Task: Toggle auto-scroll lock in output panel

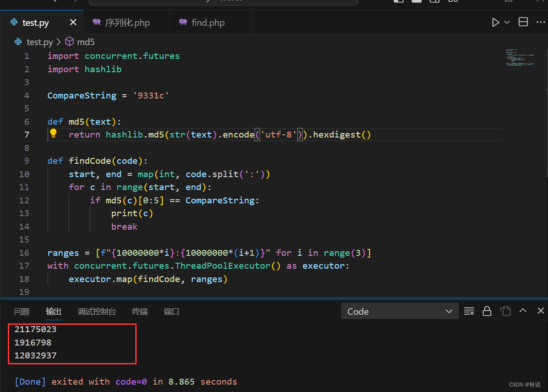Action: [487, 311]
